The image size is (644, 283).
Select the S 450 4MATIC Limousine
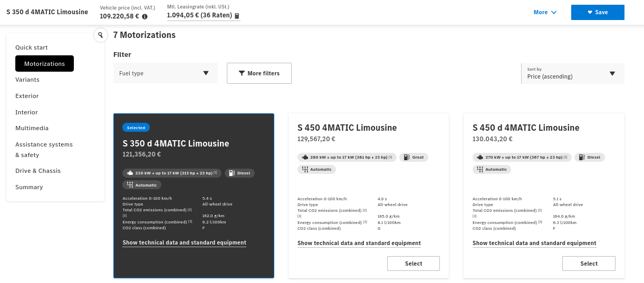coord(414,264)
